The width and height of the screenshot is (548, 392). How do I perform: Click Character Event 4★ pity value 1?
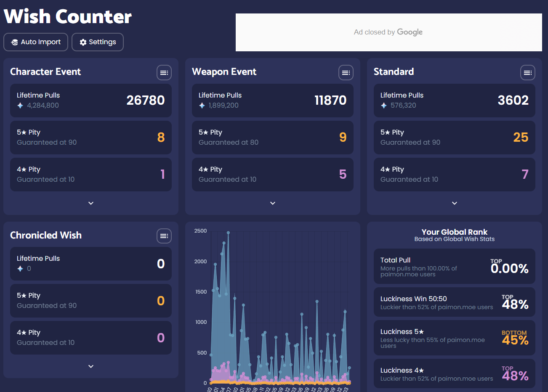tap(162, 174)
